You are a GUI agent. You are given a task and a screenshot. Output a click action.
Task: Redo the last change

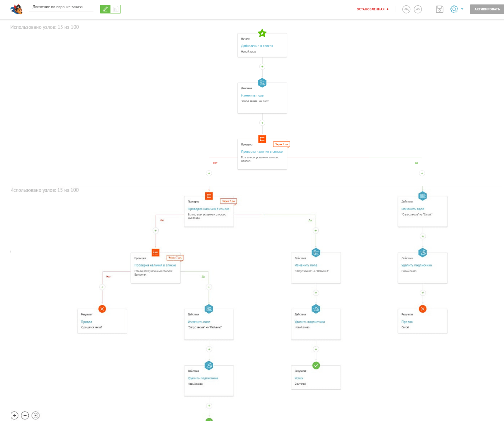pos(418,9)
